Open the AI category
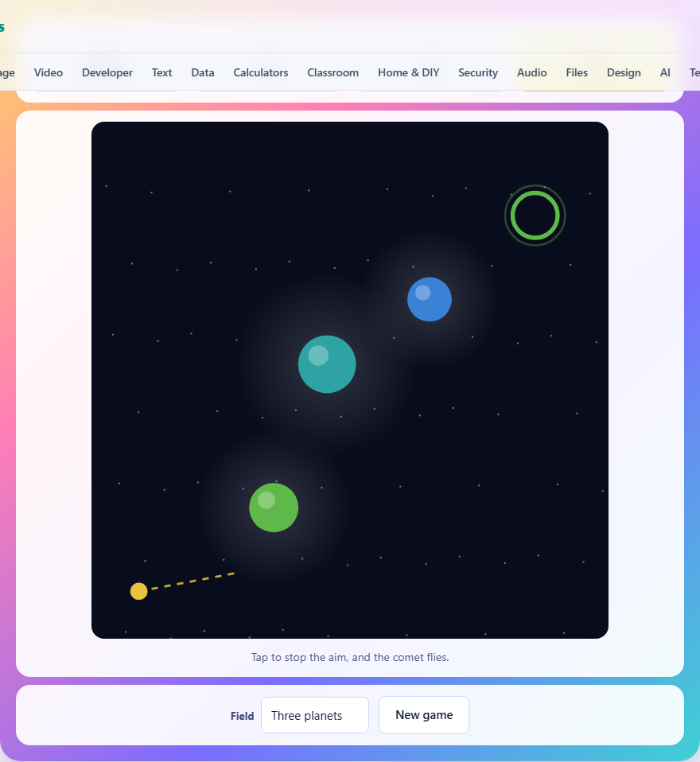 [664, 73]
